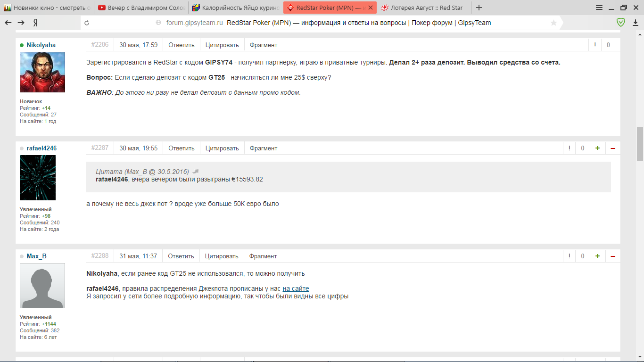Switch to the Новинки кино tab

coord(46,8)
